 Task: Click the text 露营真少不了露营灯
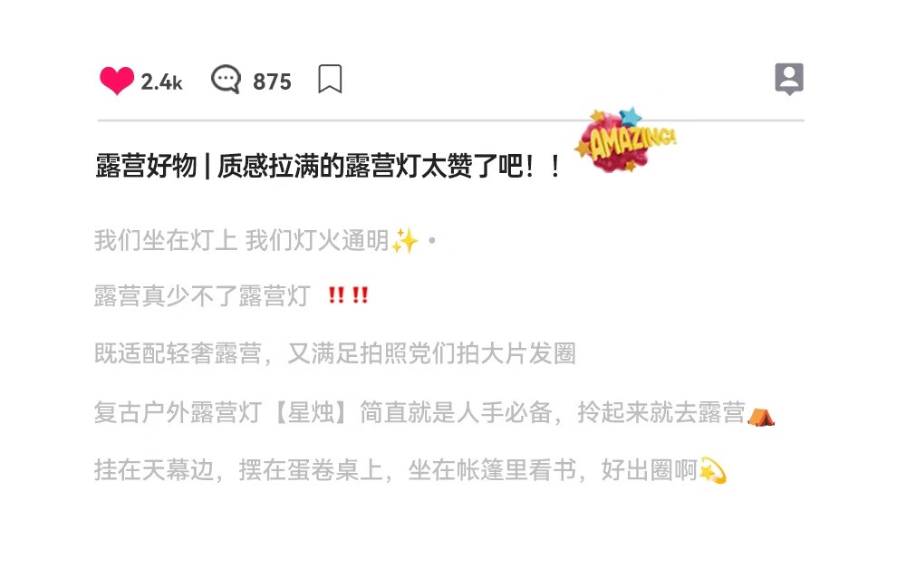(202, 295)
